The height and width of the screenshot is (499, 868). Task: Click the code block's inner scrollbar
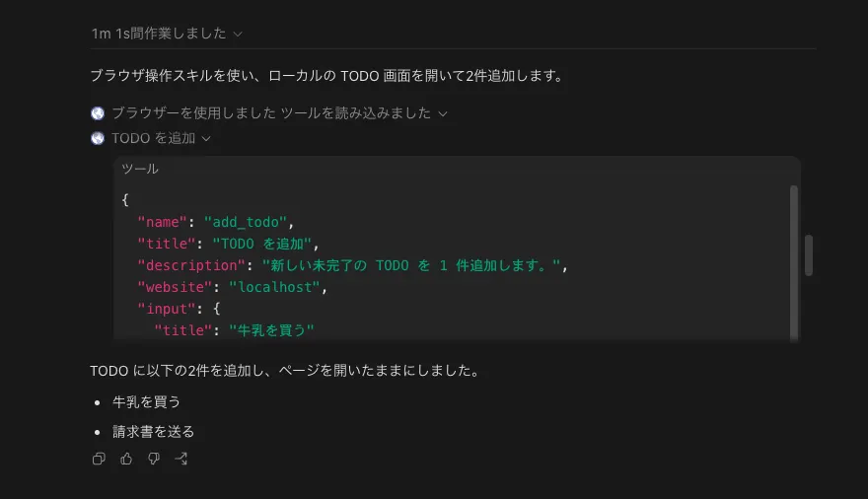(x=793, y=262)
